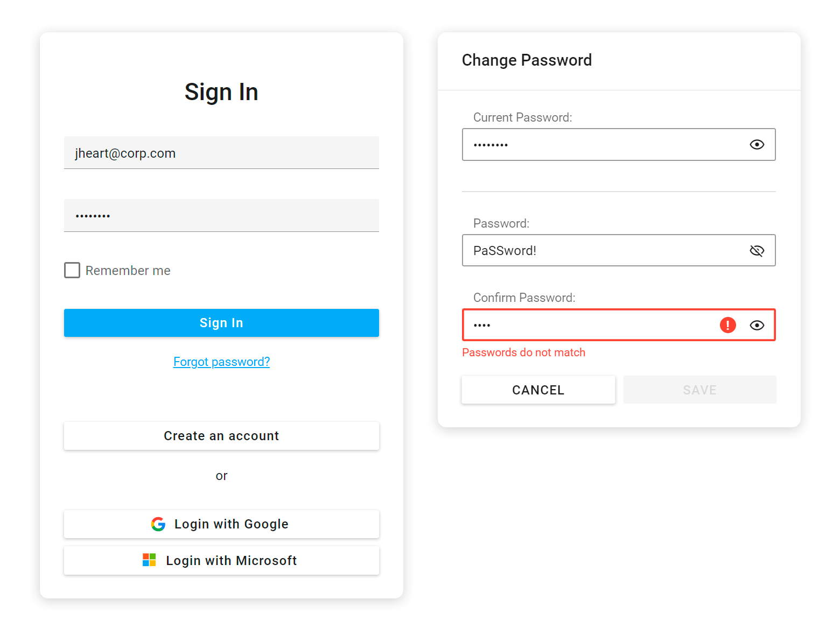Click the Microsoft logo icon
The width and height of the screenshot is (840, 635).
coord(149,560)
